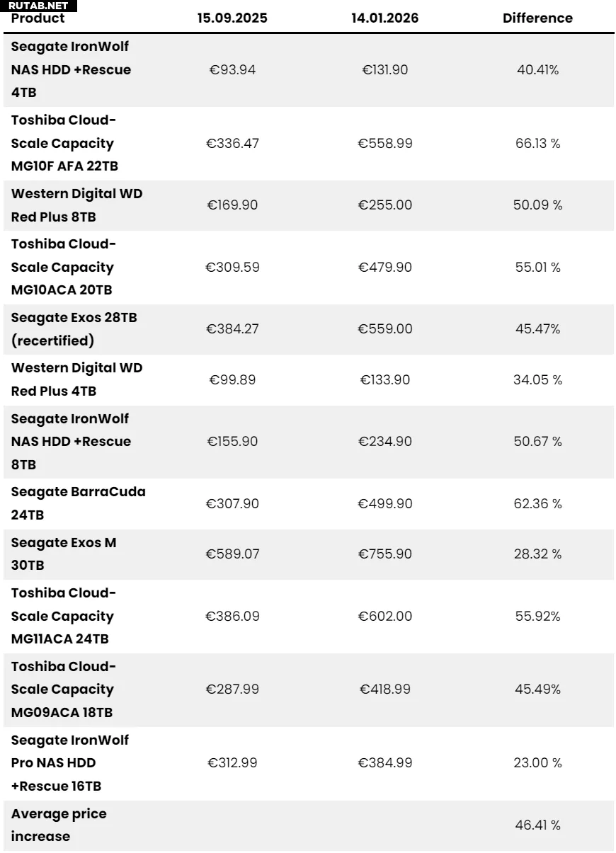Click the Seagate Exos 28TB (recertified) product name

click(x=74, y=329)
